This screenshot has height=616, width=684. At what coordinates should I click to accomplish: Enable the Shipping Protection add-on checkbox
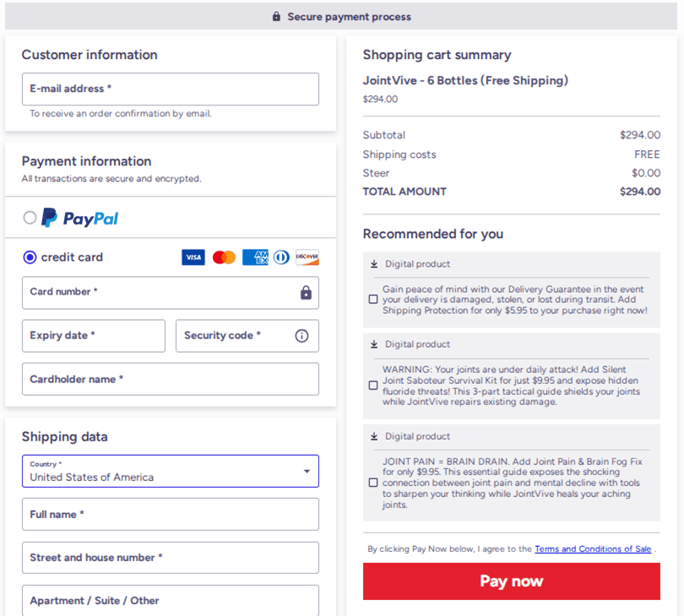pyautogui.click(x=372, y=299)
